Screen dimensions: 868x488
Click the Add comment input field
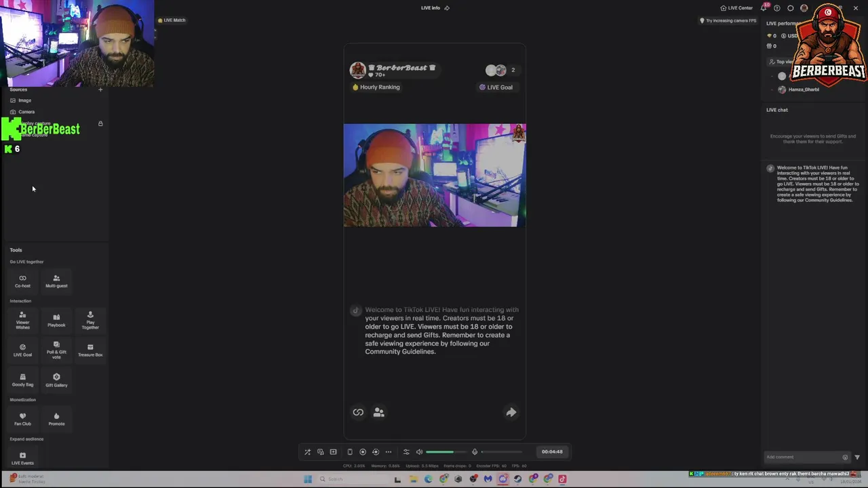click(803, 457)
